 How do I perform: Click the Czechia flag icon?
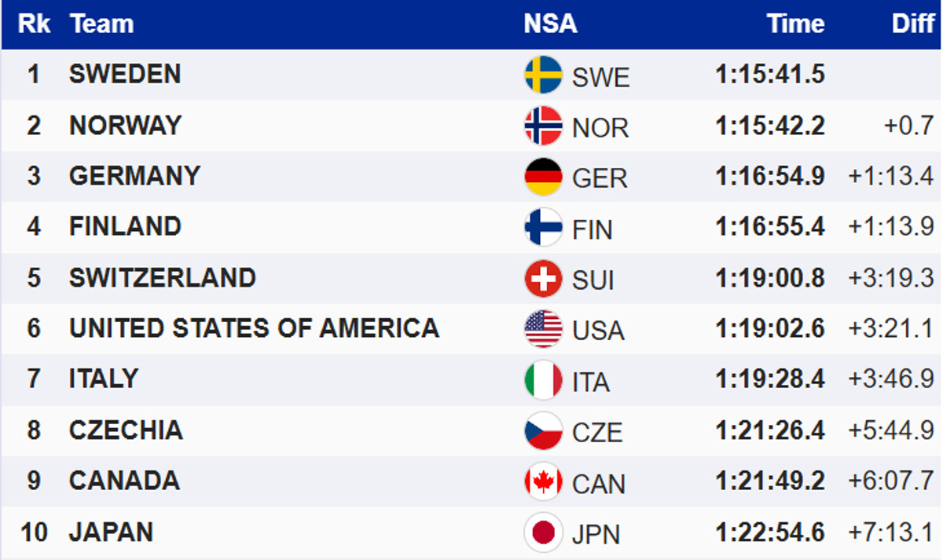pos(543,430)
